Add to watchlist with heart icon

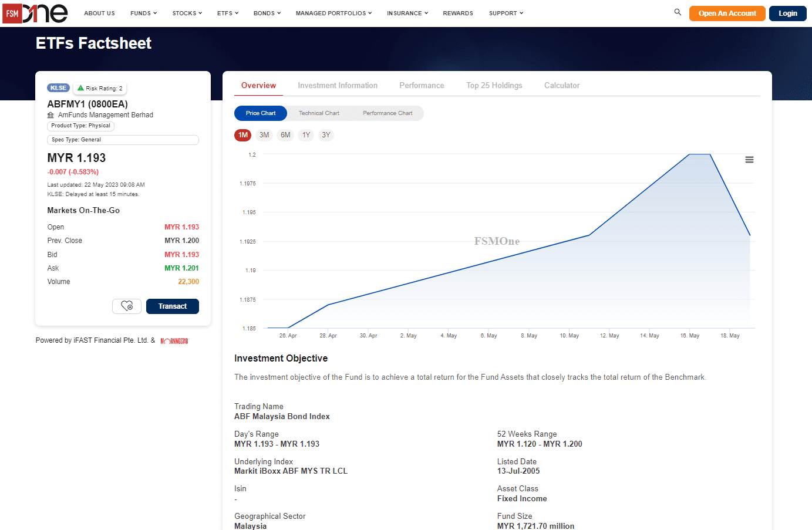[127, 306]
